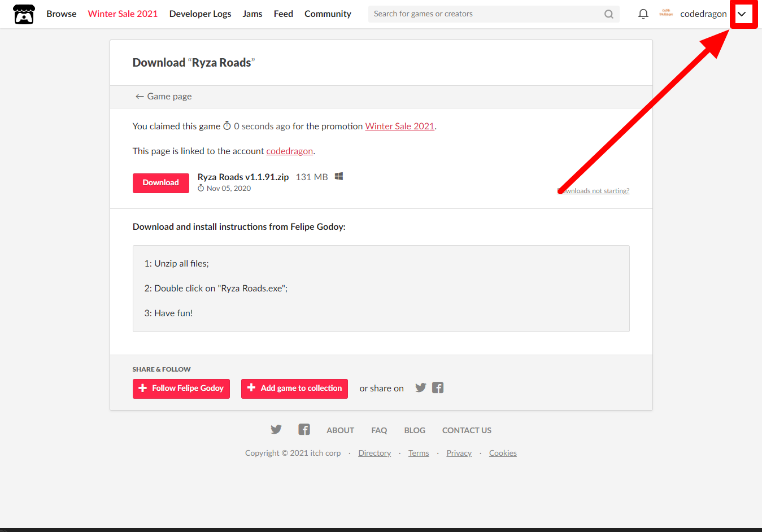The image size is (762, 532).
Task: Open the itch.io home logo
Action: [24, 14]
